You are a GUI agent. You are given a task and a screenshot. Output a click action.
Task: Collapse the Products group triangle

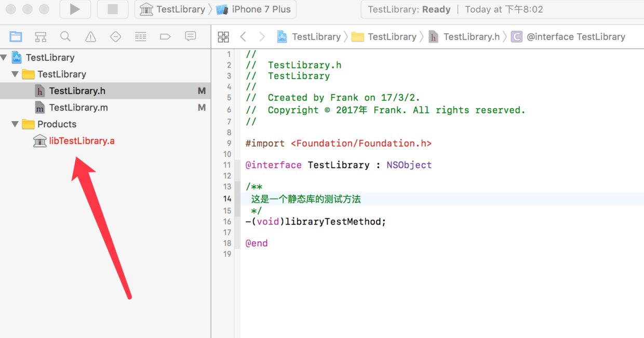(15, 124)
